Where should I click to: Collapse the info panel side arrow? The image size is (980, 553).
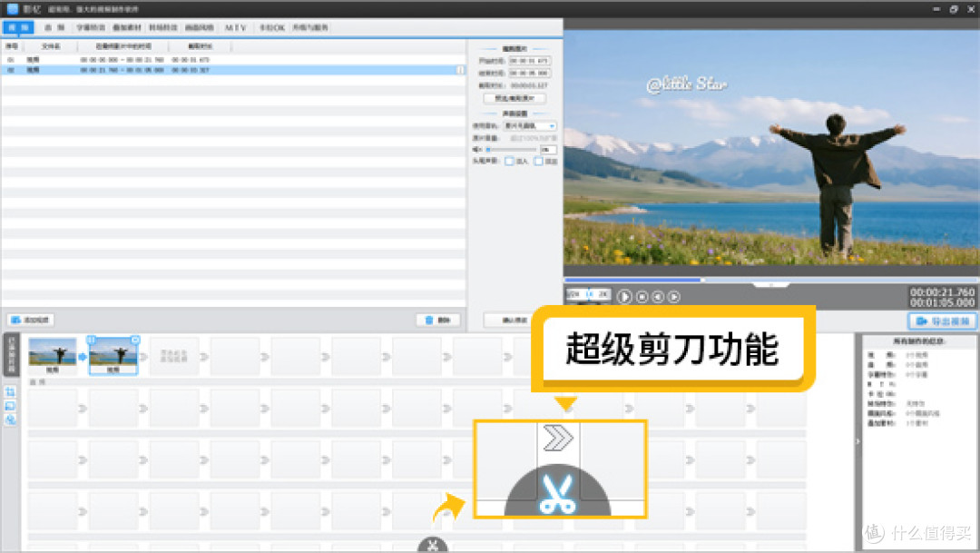pyautogui.click(x=857, y=441)
